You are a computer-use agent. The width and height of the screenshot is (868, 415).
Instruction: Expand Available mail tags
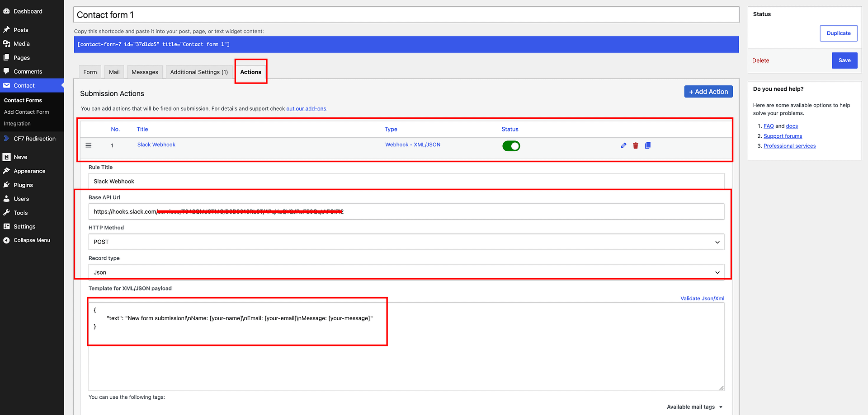click(x=695, y=407)
